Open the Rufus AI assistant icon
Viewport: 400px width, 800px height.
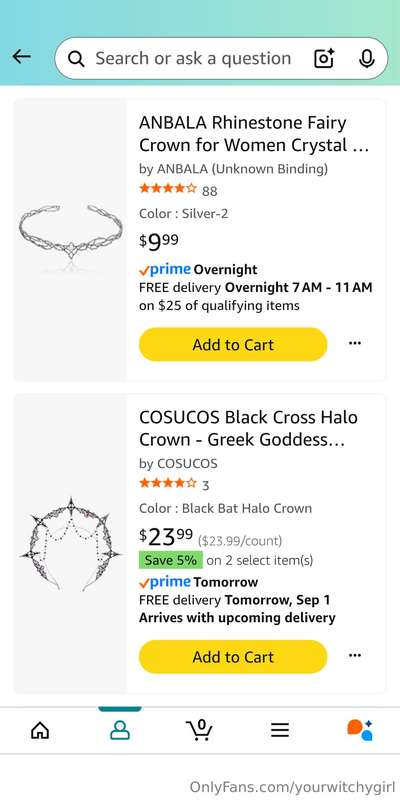pos(360,730)
